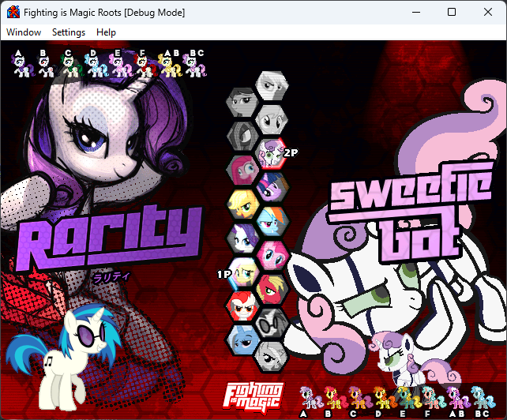The image size is (507, 420).
Task: Select Big Macintosh character hexagon
Action: click(272, 289)
